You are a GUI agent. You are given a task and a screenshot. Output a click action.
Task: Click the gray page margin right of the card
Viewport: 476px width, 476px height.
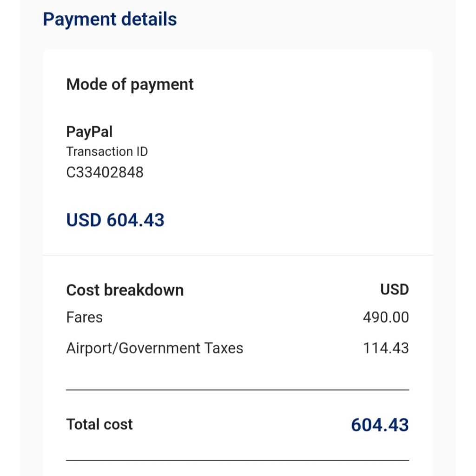coord(444,232)
